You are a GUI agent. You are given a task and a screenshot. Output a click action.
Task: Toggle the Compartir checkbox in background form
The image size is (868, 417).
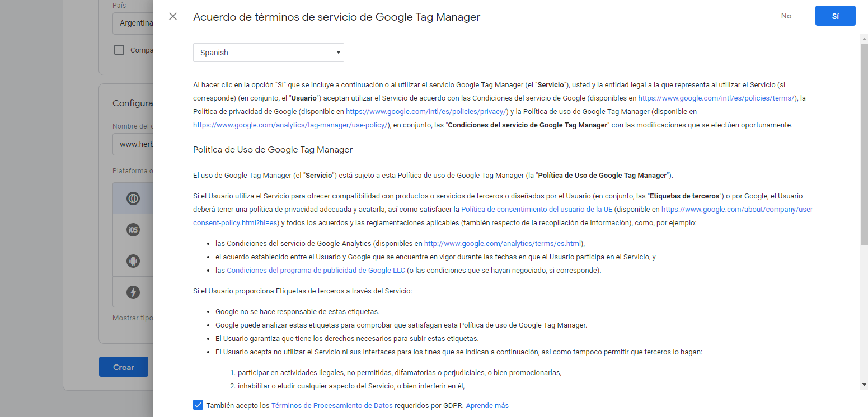coord(119,50)
